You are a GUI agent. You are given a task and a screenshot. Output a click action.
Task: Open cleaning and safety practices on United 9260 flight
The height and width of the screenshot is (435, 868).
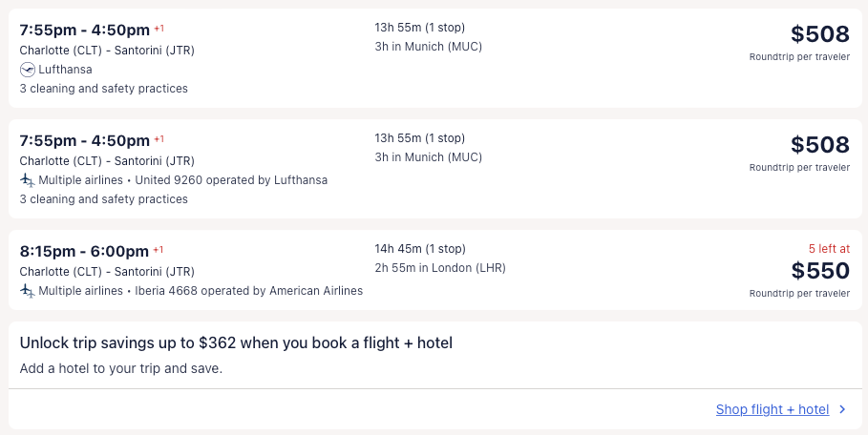click(103, 199)
